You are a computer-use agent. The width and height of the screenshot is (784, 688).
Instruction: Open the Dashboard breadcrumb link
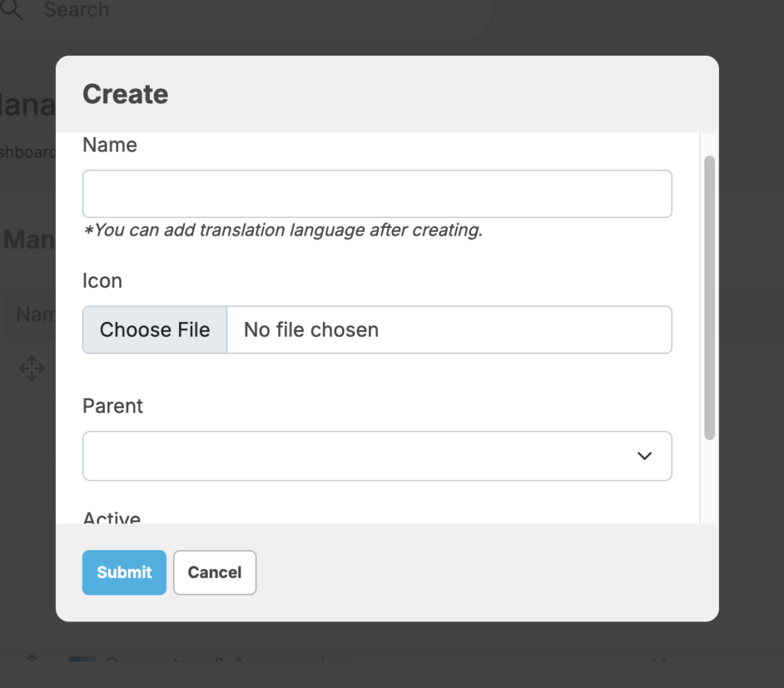pyautogui.click(x=28, y=152)
